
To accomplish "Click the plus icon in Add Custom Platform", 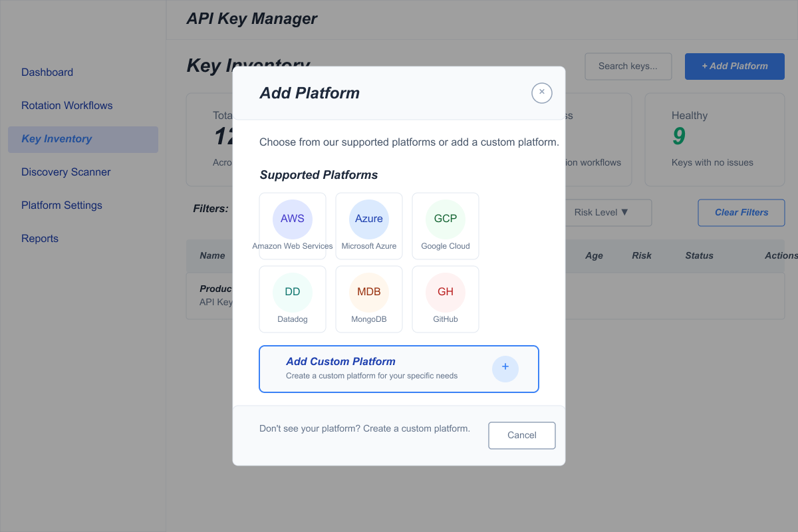I will point(505,368).
